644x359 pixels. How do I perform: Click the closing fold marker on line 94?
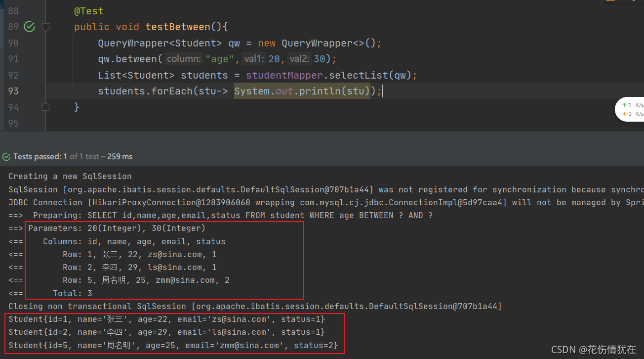[x=46, y=107]
